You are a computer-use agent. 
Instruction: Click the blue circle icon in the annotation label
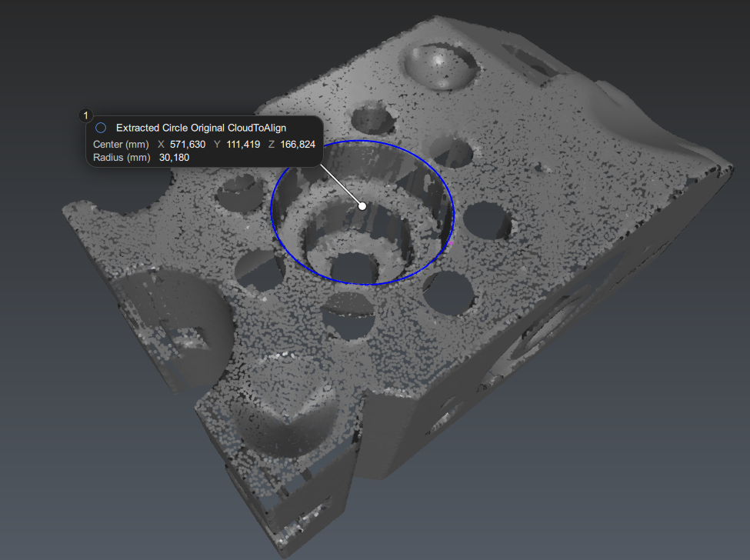pos(101,128)
